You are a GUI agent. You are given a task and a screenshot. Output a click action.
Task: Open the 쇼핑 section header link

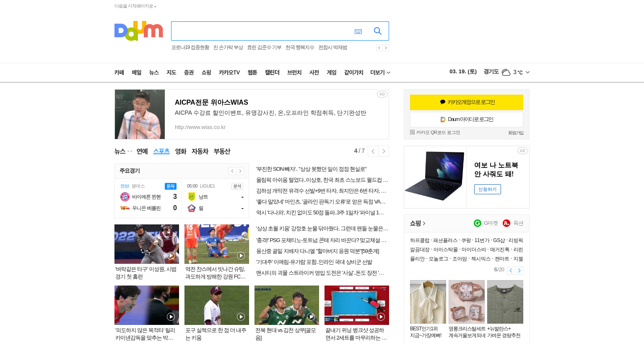click(x=418, y=223)
